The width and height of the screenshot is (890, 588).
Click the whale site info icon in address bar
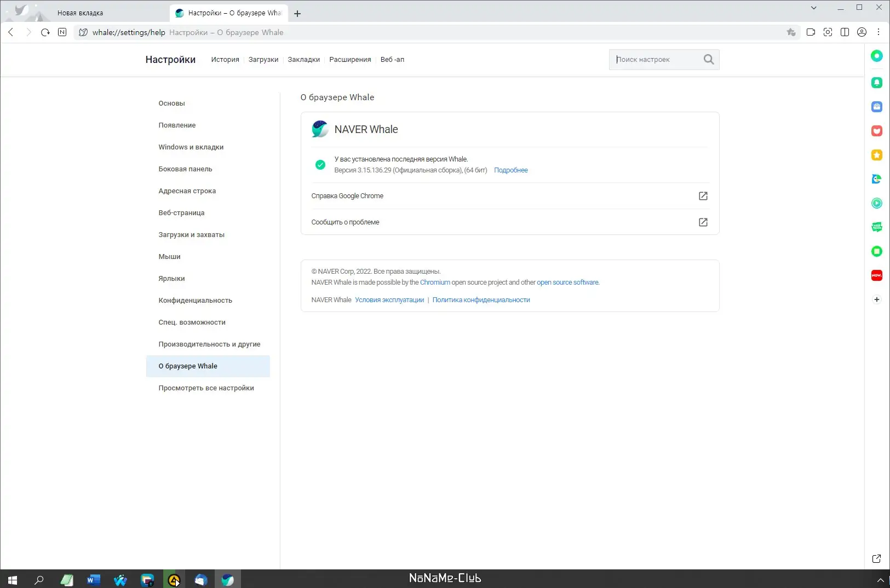click(x=83, y=32)
